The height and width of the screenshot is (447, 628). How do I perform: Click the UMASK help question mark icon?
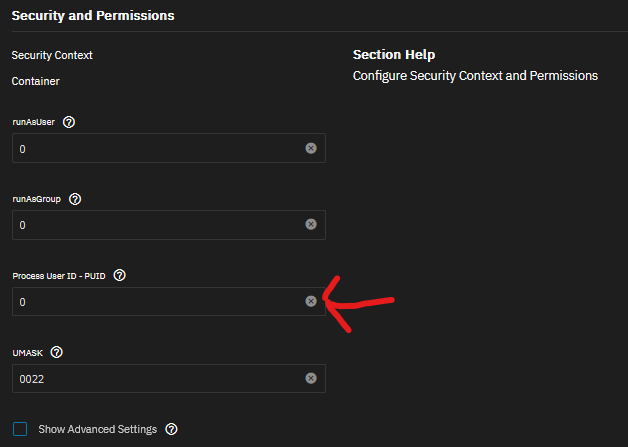click(x=57, y=352)
